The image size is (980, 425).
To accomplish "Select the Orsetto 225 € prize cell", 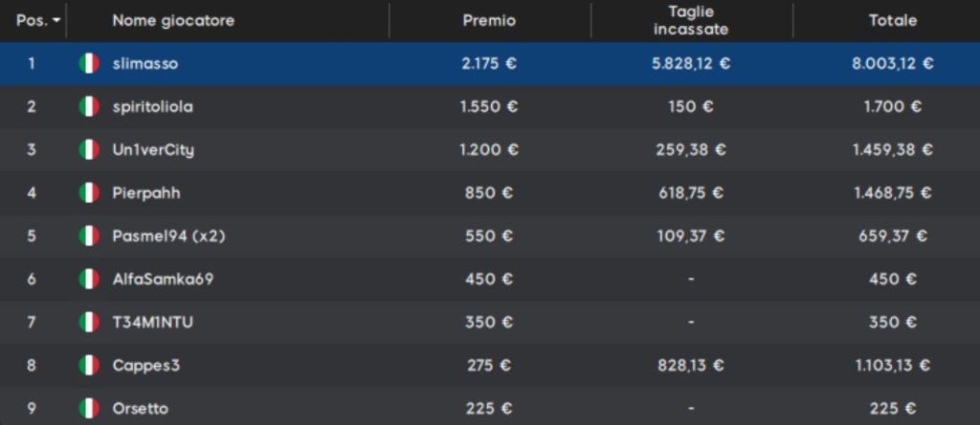I will (x=489, y=409).
